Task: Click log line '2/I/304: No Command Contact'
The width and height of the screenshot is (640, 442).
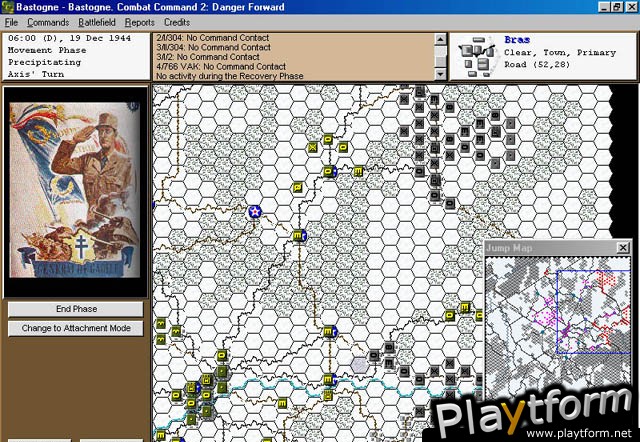Action: (x=213, y=38)
